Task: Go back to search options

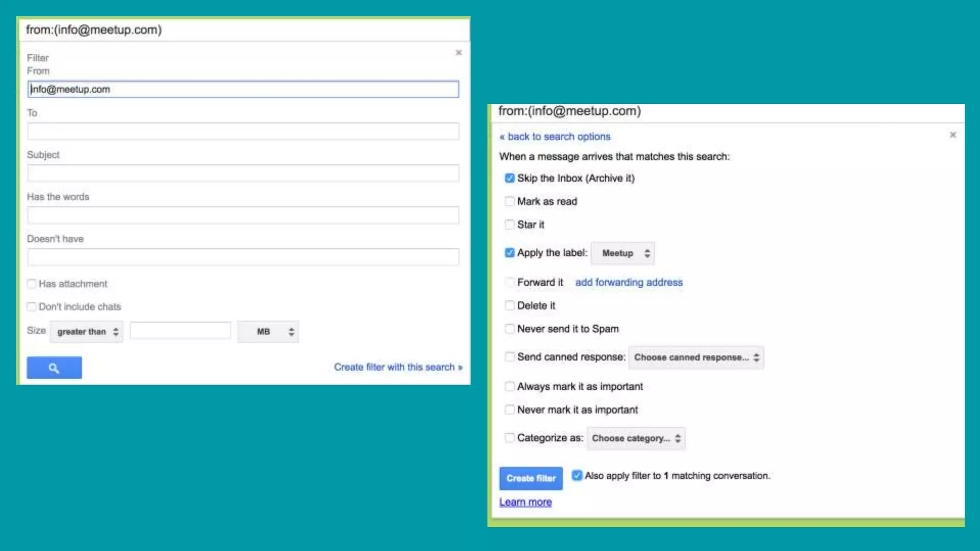Action: pyautogui.click(x=555, y=136)
